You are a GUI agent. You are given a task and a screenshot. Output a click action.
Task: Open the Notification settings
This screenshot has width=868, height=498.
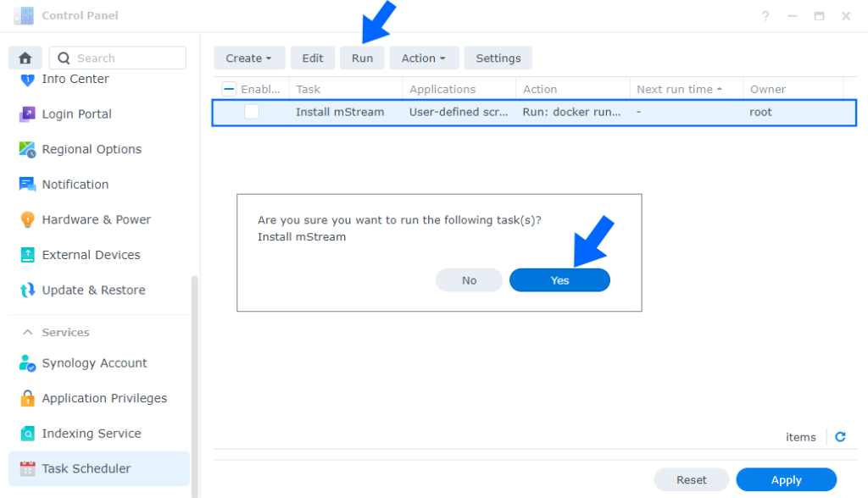click(75, 184)
